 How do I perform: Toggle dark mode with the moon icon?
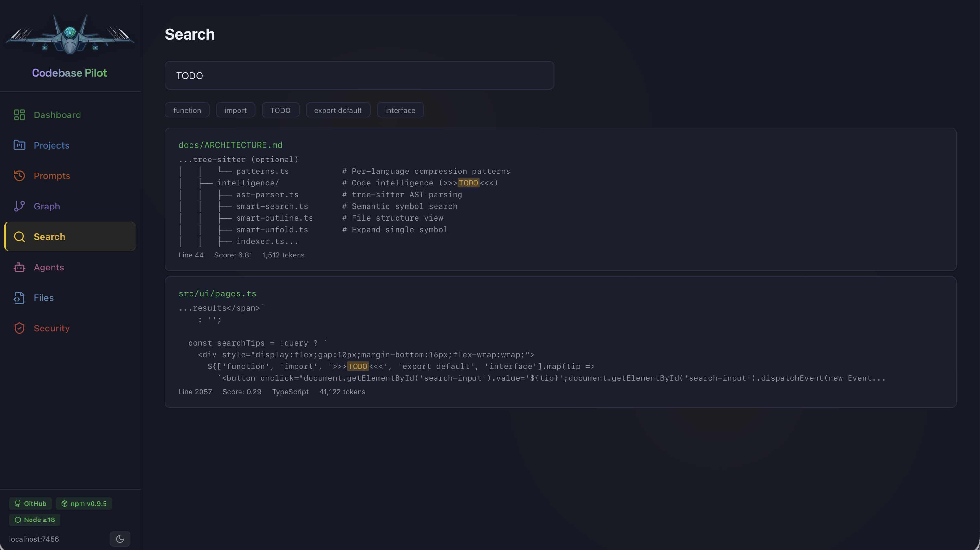tap(120, 539)
